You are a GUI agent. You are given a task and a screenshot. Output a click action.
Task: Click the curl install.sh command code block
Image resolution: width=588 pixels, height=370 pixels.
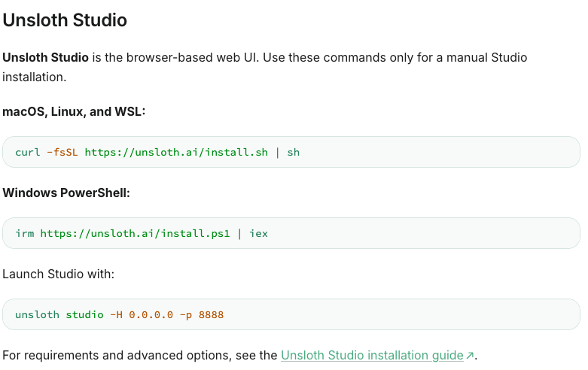[x=291, y=152]
